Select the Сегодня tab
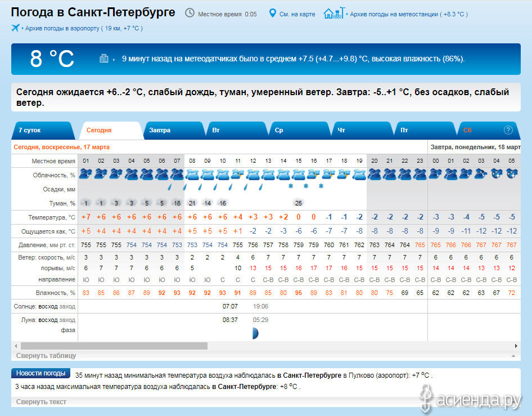 [x=111, y=130]
